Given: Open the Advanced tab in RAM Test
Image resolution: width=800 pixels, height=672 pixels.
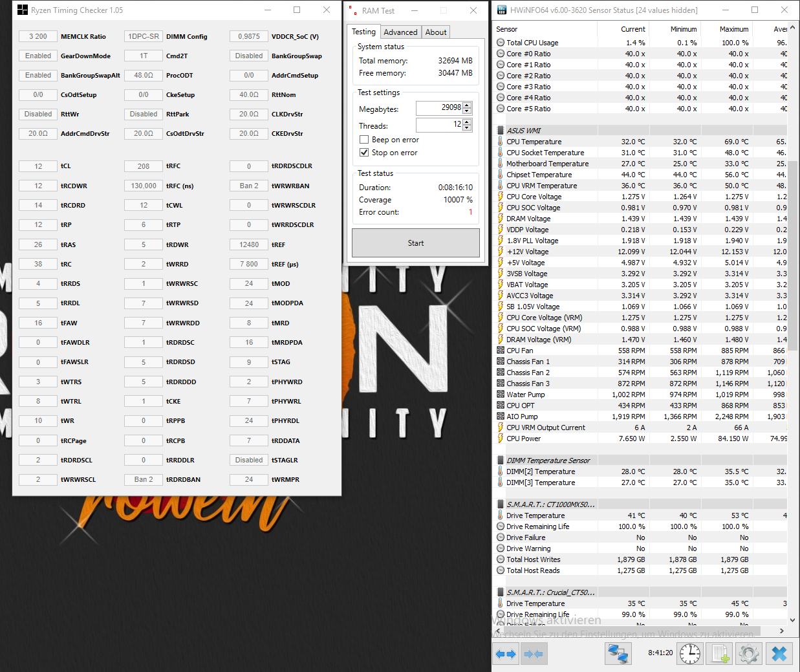Looking at the screenshot, I should 400,32.
